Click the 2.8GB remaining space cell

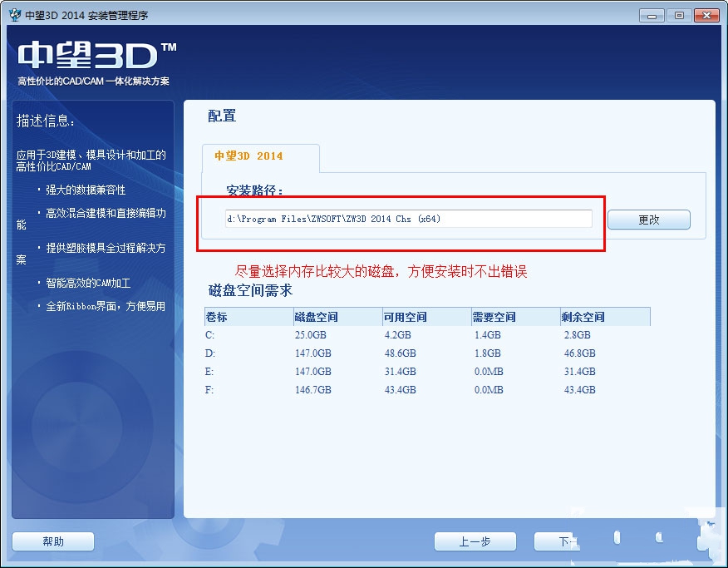[x=577, y=335]
